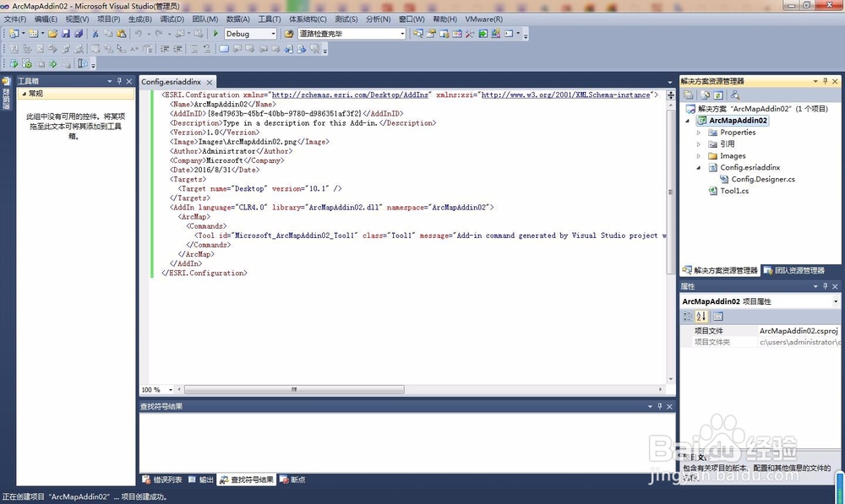Viewport: 845px width, 504px height.
Task: Toggle the auto-hide pin on the Toolbox panel
Action: (120, 81)
